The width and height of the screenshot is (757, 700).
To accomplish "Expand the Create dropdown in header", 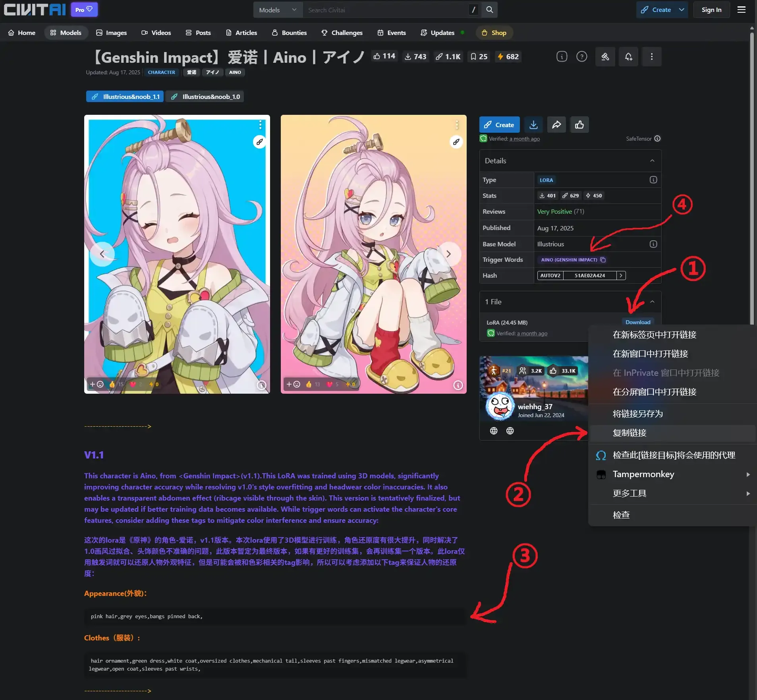I will point(682,10).
